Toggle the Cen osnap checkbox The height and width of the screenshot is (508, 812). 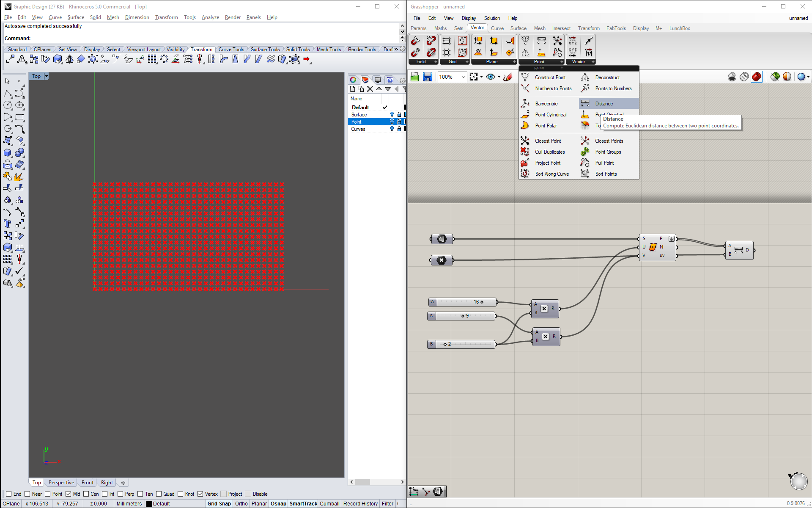[x=86, y=494]
